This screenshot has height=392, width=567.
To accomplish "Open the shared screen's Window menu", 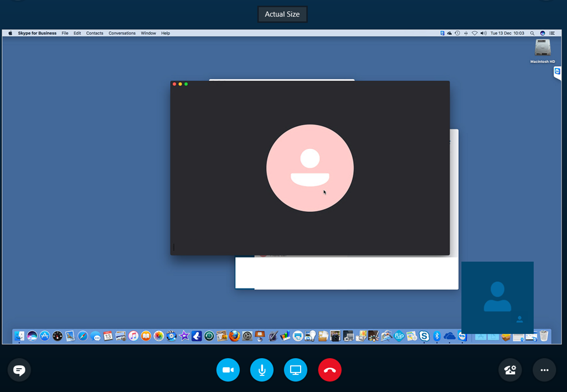I will (148, 33).
